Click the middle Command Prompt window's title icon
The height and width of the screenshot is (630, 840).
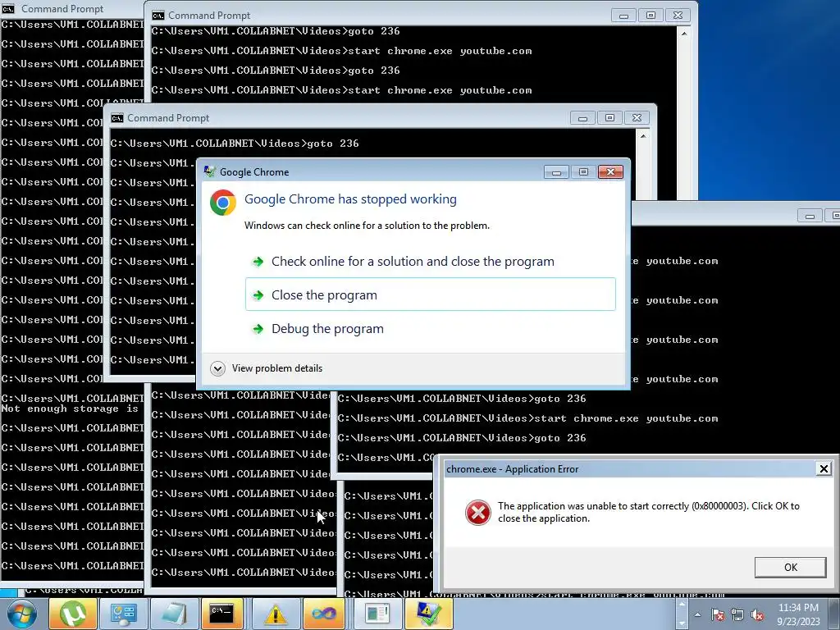pyautogui.click(x=116, y=118)
